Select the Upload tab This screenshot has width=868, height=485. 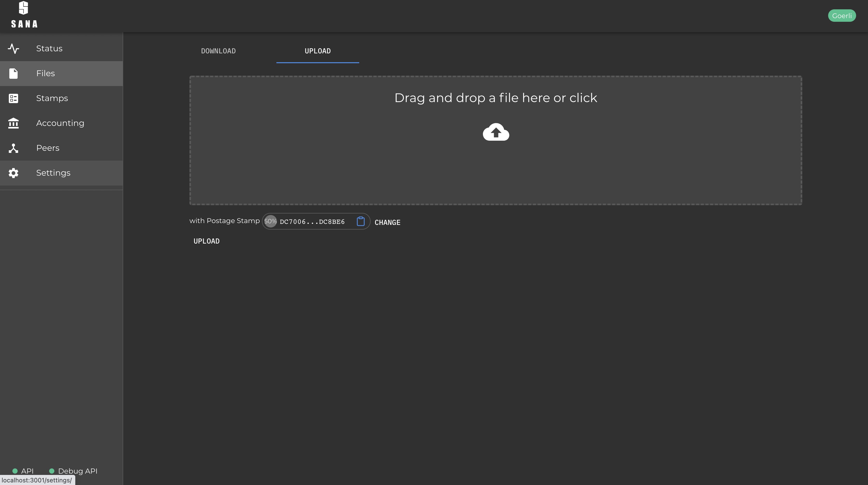318,51
